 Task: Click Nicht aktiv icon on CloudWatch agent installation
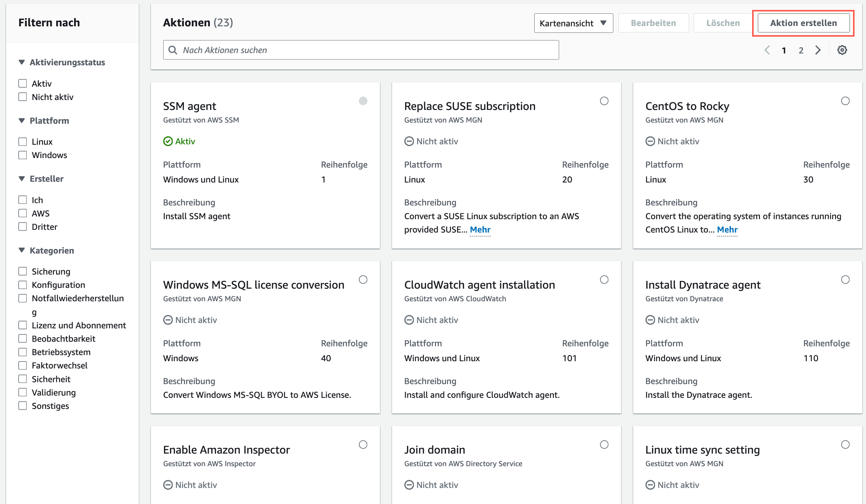point(409,320)
